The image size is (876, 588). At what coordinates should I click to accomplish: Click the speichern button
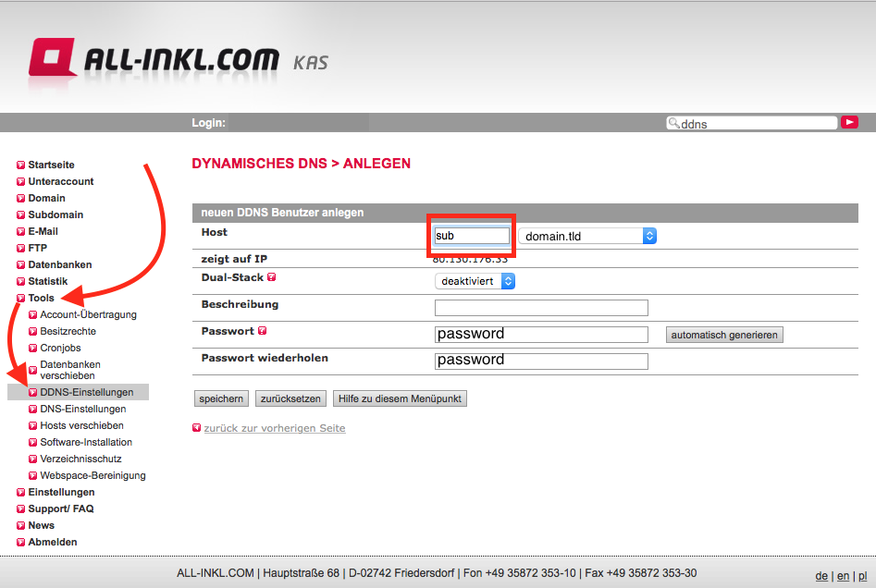click(x=221, y=398)
